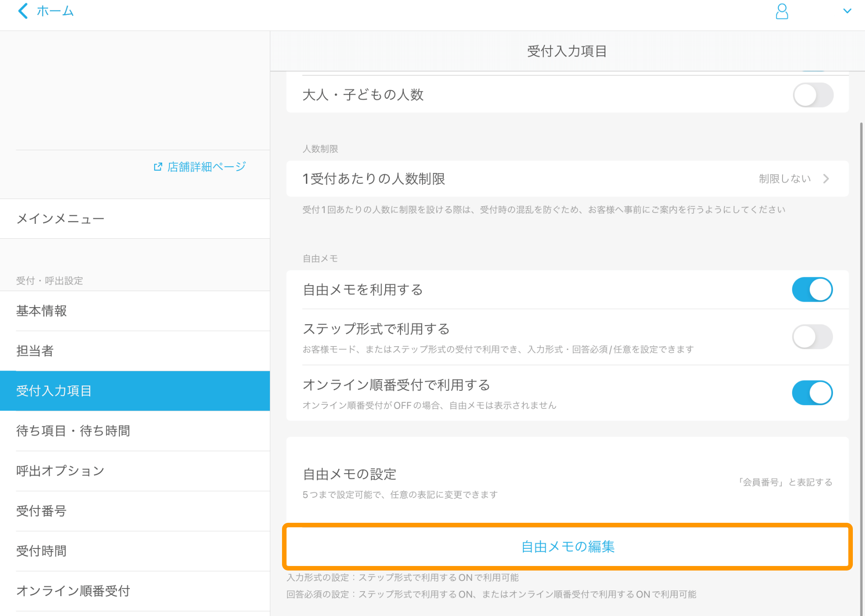Click the 「会員番号」と表記する text
The image size is (865, 616).
[784, 482]
